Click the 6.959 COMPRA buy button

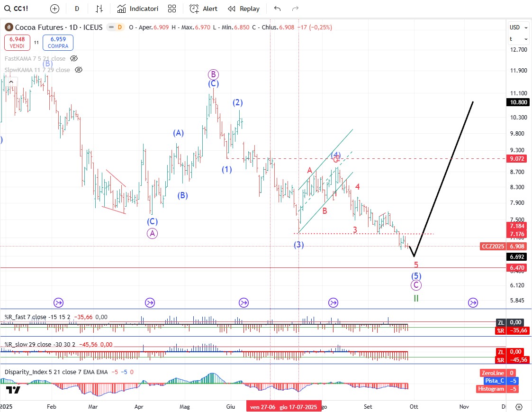pos(58,43)
